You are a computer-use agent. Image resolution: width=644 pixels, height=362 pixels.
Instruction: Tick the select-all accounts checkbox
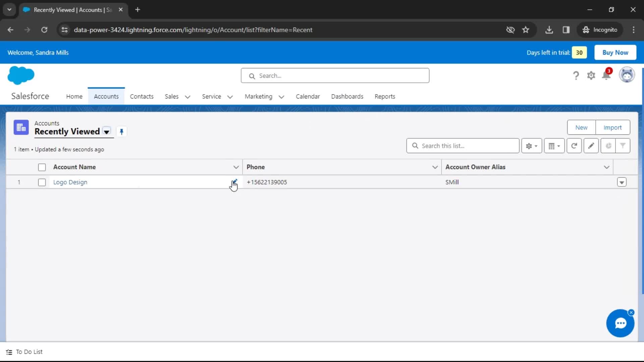[42, 167]
